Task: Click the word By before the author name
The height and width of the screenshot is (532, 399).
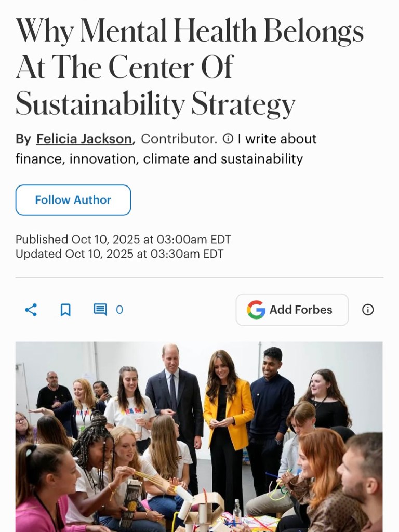Action: (23, 139)
